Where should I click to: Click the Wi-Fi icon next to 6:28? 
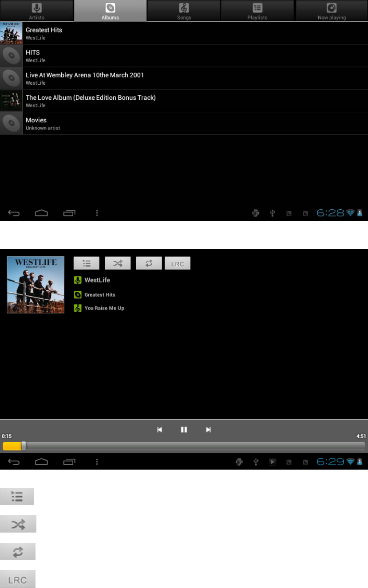(x=351, y=213)
